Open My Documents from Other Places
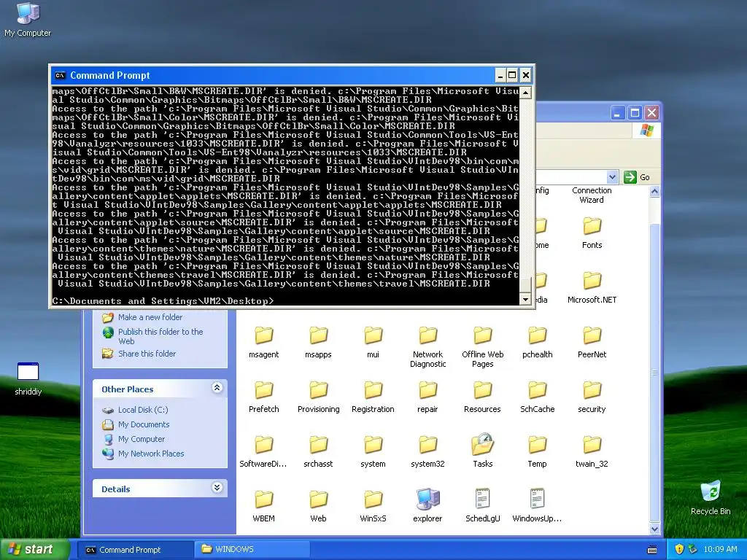Viewport: 747px width, 560px height. 144,424
